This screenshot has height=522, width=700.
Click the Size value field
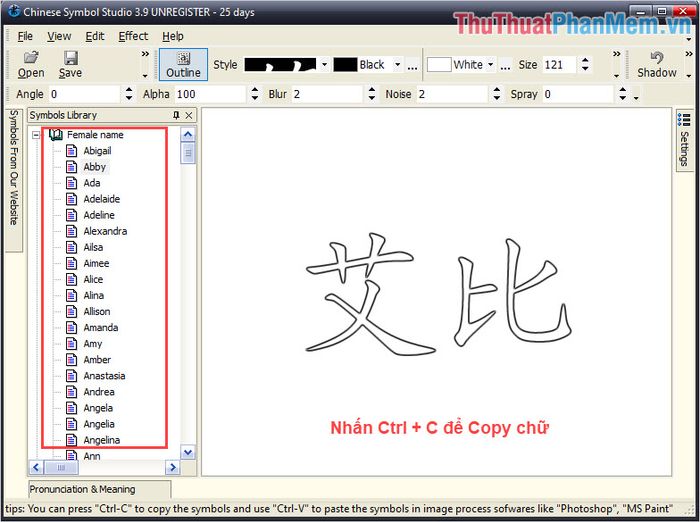(561, 65)
